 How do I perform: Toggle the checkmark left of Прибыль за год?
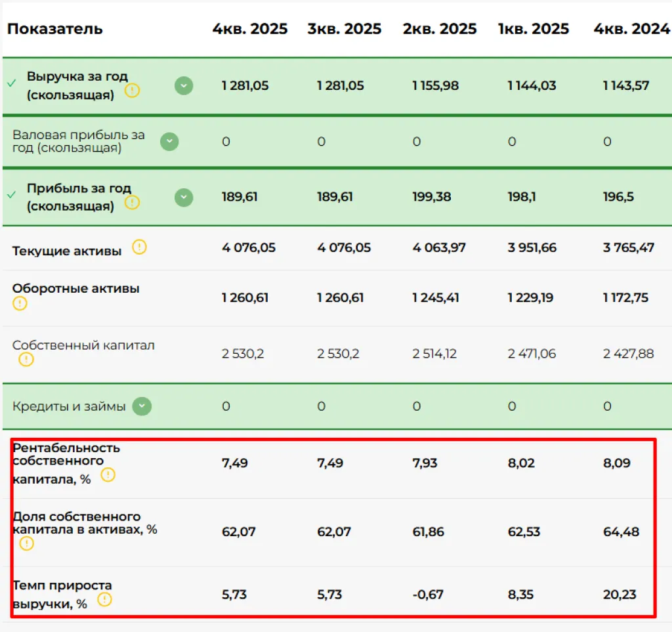(x=11, y=195)
